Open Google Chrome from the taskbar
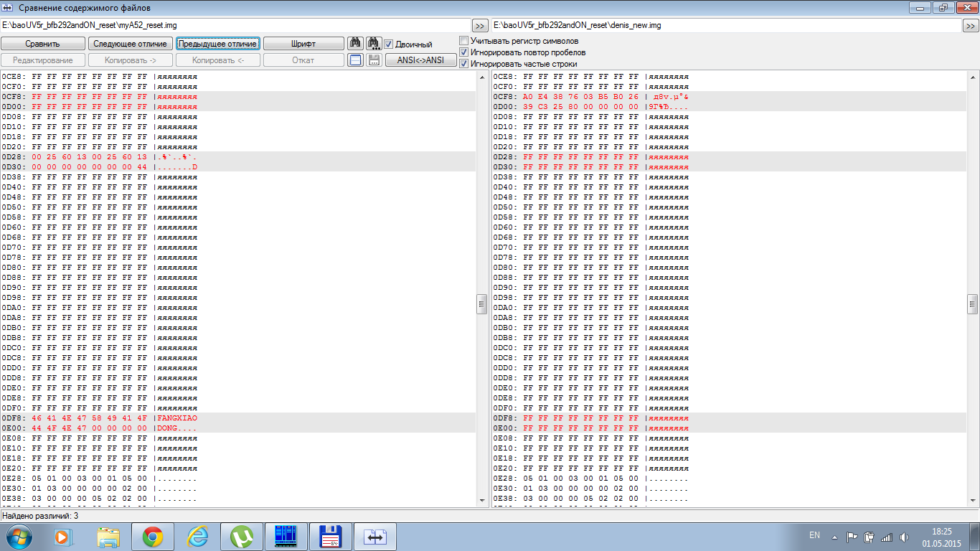The width and height of the screenshot is (980, 551). (x=152, y=536)
